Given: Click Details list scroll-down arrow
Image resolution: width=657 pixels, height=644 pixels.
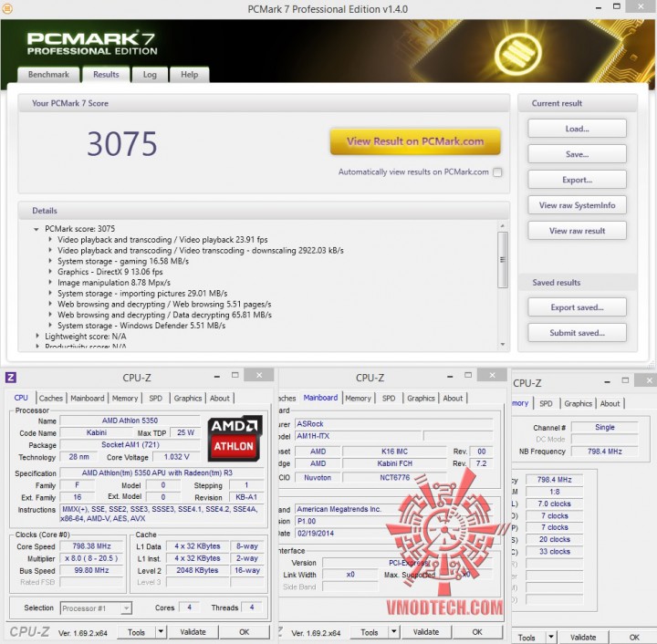Looking at the screenshot, I should click(x=503, y=344).
